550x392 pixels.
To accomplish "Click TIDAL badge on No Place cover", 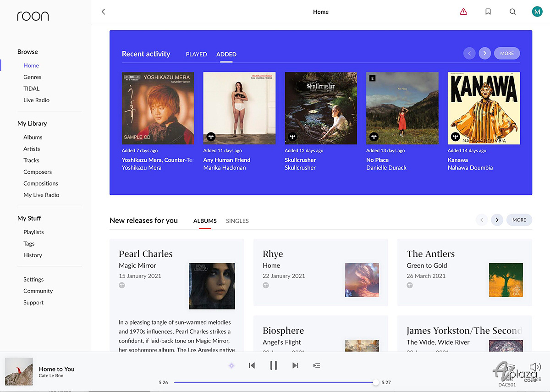I will (374, 137).
